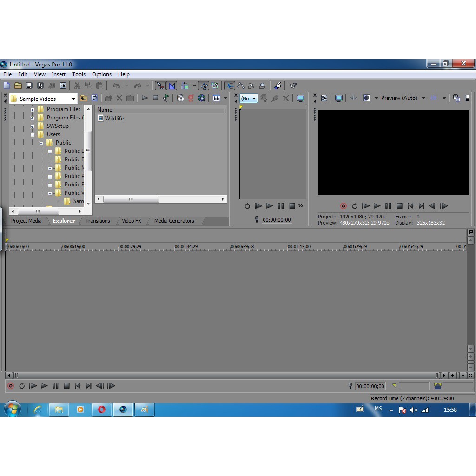
Task: Select the Wildlife video file
Action: click(111, 119)
